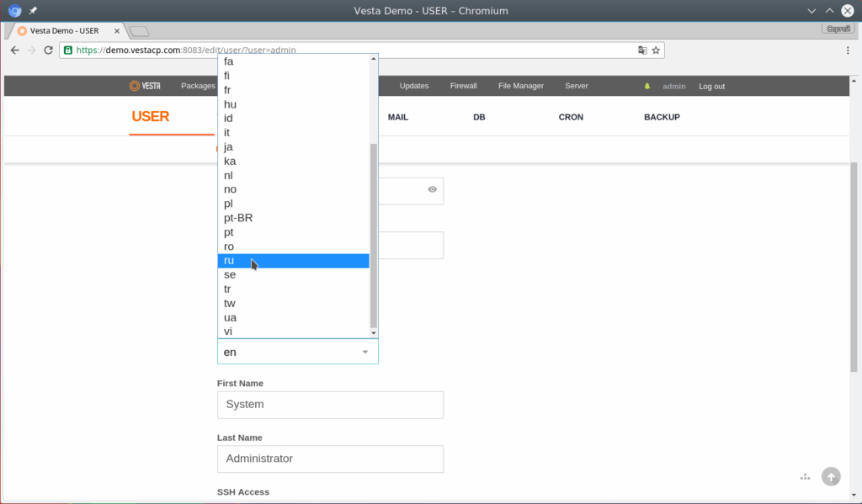Click Log out
Screen dimensions: 862x504
[712, 87]
